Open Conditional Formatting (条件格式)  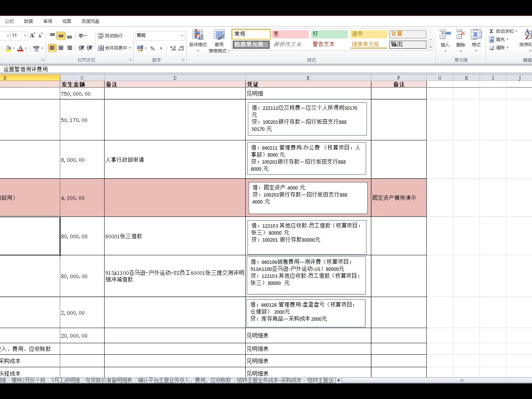pyautogui.click(x=198, y=41)
